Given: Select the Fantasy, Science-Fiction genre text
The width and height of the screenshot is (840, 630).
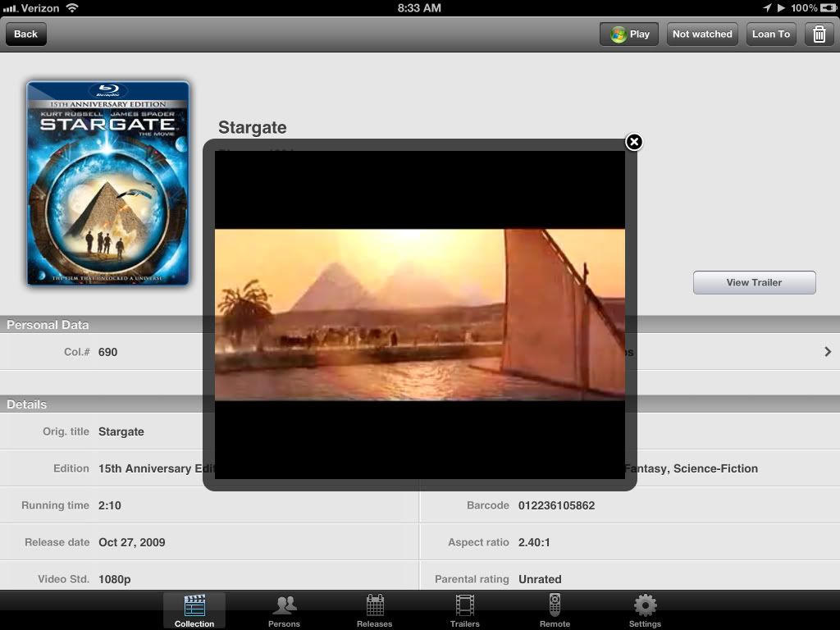Looking at the screenshot, I should pos(691,468).
